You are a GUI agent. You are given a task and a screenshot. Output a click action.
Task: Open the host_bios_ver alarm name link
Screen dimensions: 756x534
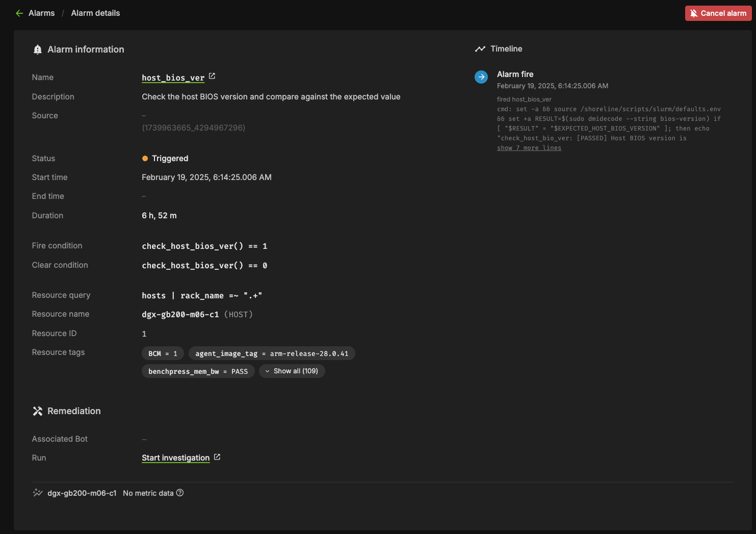(173, 78)
